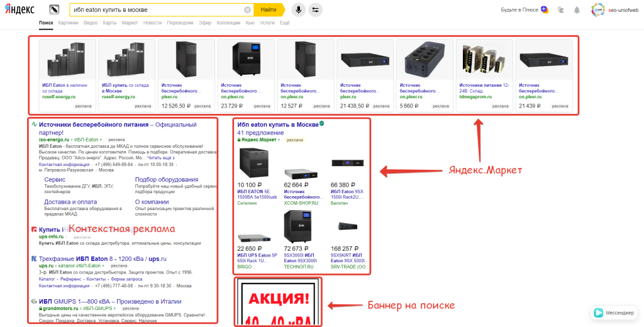The height and width of the screenshot is (327, 644).
Task: Open Market item priced 10 100 ₽ Ситилинк
Action: tap(257, 176)
